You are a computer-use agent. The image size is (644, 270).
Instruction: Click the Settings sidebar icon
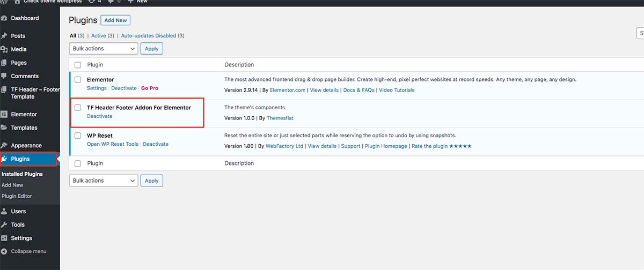[4, 238]
